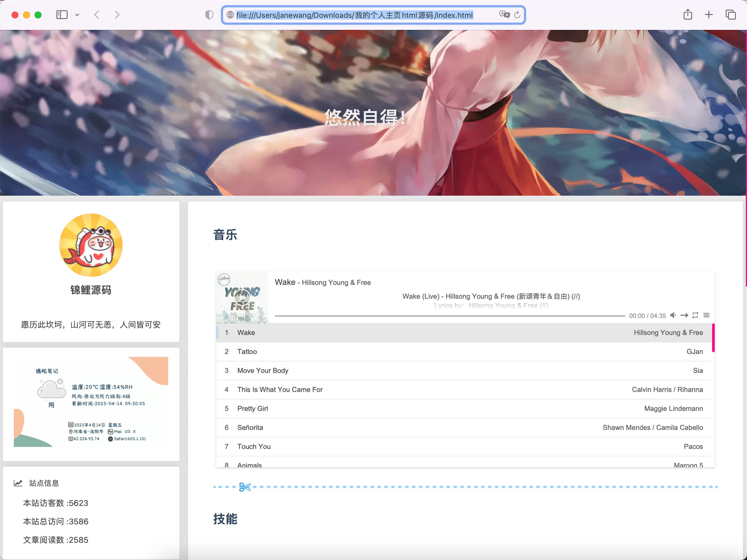Click the Wake - Hillsong Young & Free title
Viewport: 747px width, 560px height.
click(x=323, y=282)
